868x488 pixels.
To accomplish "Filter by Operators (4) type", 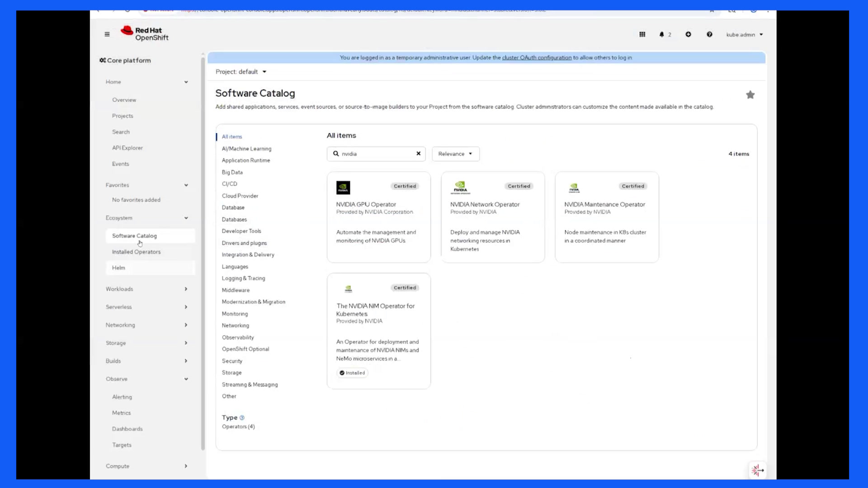I will 238,427.
